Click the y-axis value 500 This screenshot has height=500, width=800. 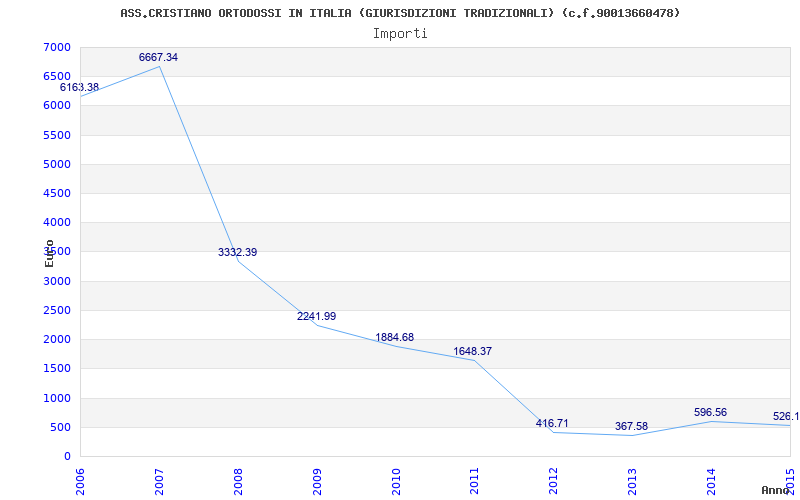(60, 428)
